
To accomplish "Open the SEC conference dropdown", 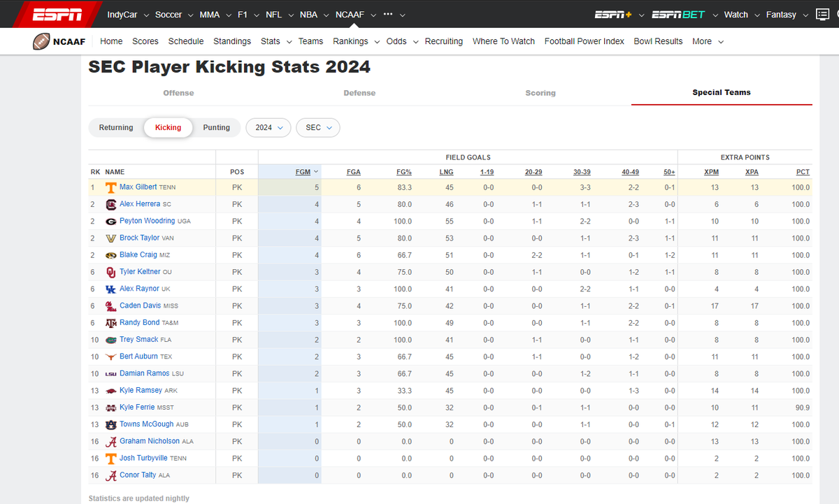I will (x=318, y=127).
